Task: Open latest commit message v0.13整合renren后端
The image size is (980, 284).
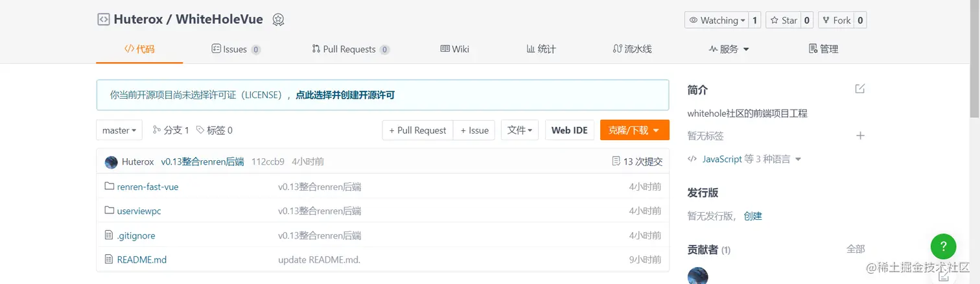Action: tap(202, 162)
